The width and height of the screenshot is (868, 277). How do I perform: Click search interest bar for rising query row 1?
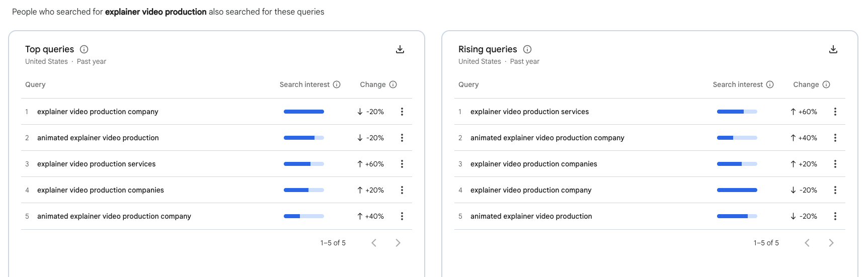point(737,112)
